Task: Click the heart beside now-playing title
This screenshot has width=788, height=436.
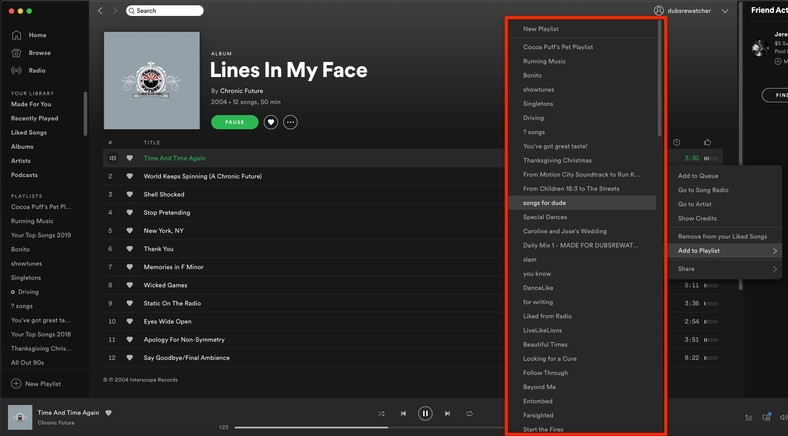Action: 109,413
